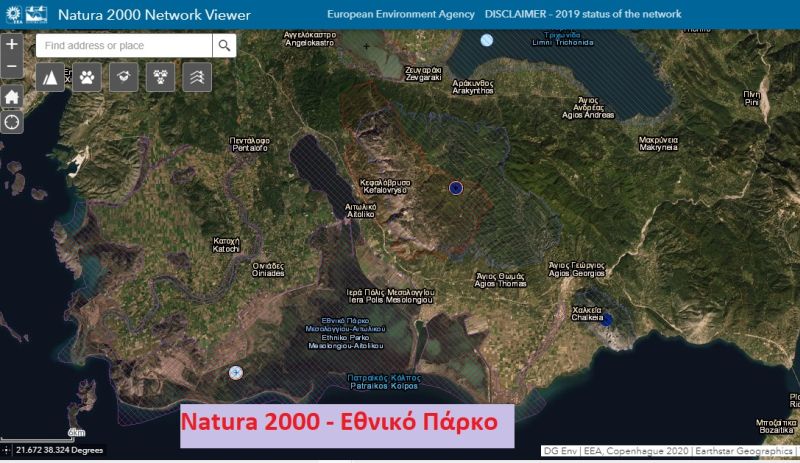Open the mountain sites tool
Screen dimensions: 800x463
[50, 77]
